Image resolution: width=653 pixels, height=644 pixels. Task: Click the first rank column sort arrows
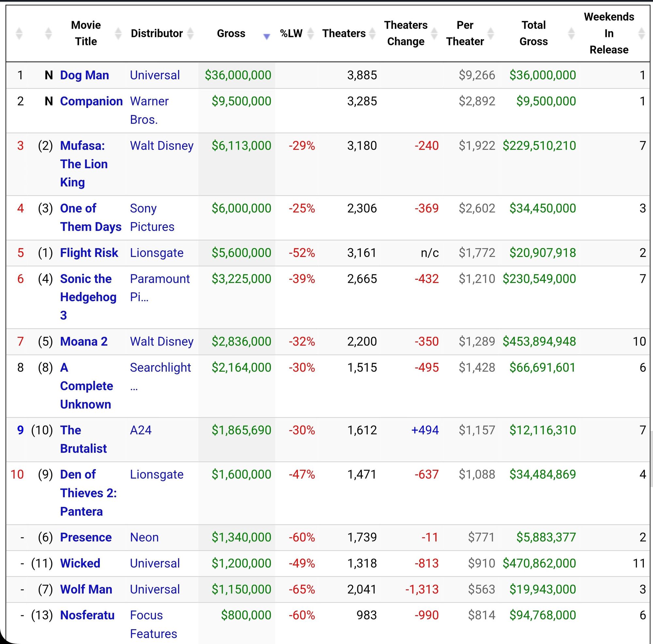tap(19, 33)
